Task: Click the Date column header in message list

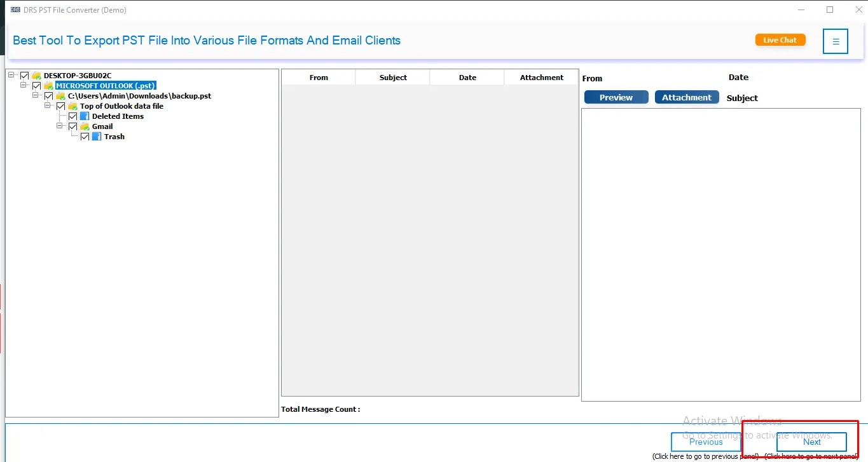Action: [x=467, y=78]
